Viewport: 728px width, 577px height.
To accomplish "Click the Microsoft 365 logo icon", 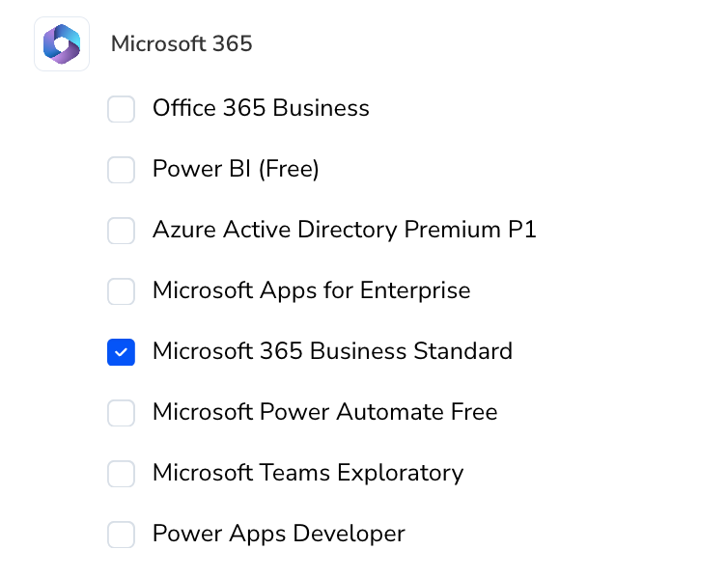I will [x=62, y=44].
